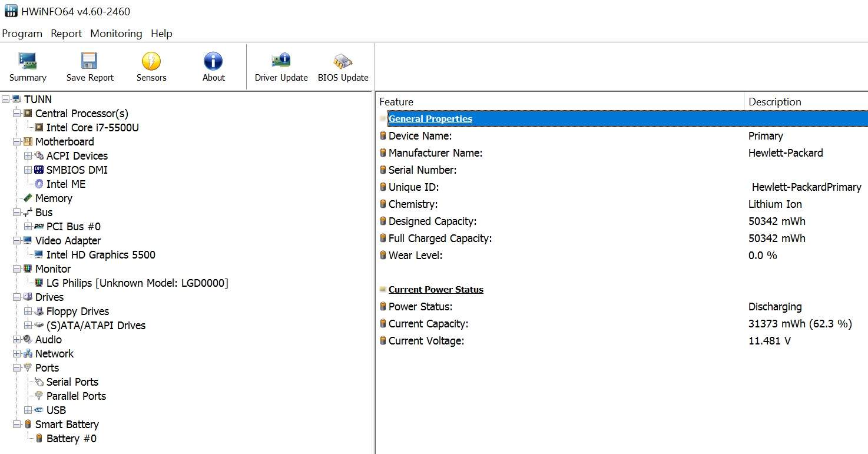
Task: Collapse the Central Processor(s) node
Action: (x=16, y=113)
